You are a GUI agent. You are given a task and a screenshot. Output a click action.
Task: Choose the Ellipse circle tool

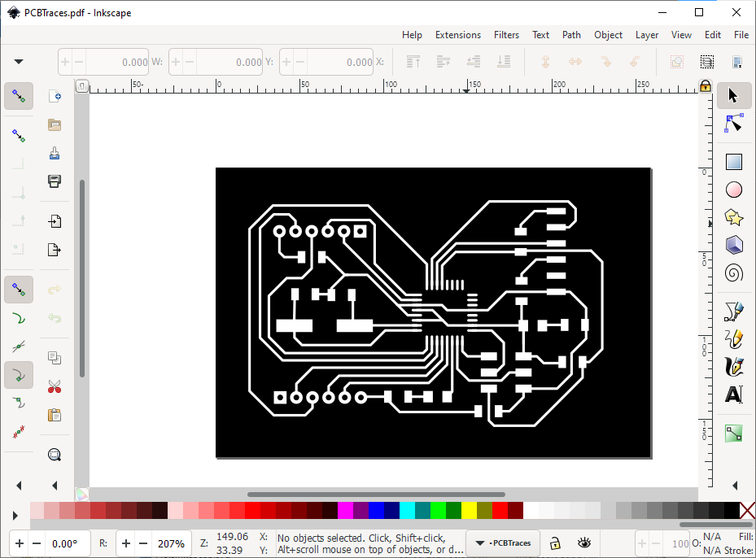(733, 190)
